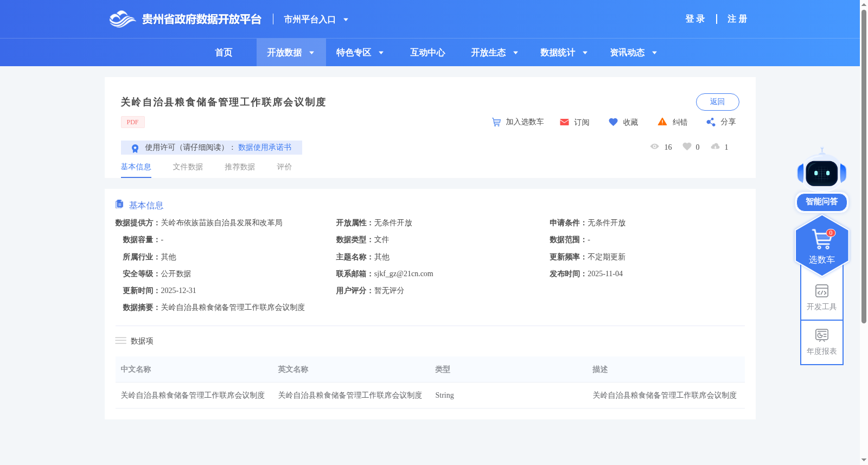
Task: Click the shopping cart icon beside 加入选数车
Action: (x=496, y=122)
